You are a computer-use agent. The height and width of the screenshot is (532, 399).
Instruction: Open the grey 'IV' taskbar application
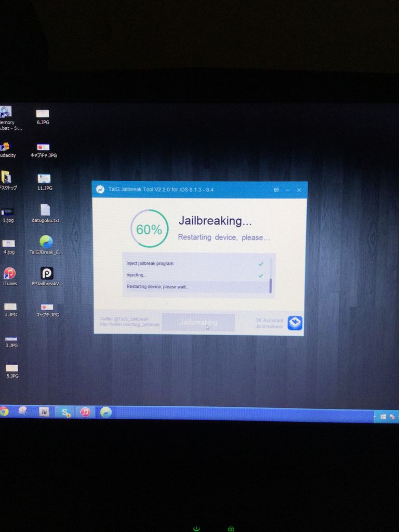click(x=44, y=412)
